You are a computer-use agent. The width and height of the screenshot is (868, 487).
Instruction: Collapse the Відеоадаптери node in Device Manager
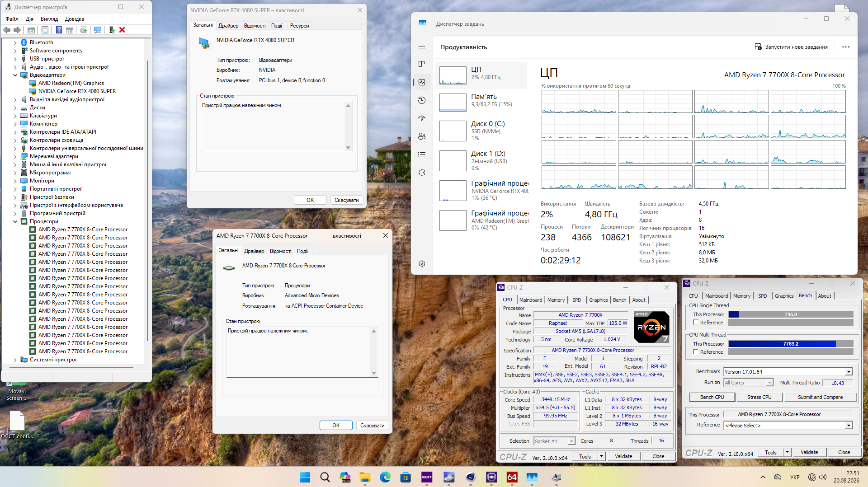[x=15, y=75]
